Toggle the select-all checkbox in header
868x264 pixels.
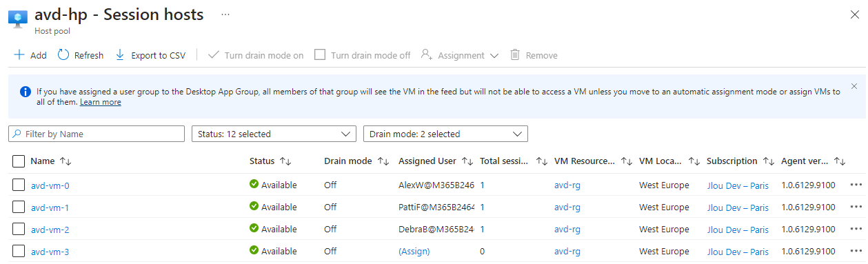[x=19, y=161]
